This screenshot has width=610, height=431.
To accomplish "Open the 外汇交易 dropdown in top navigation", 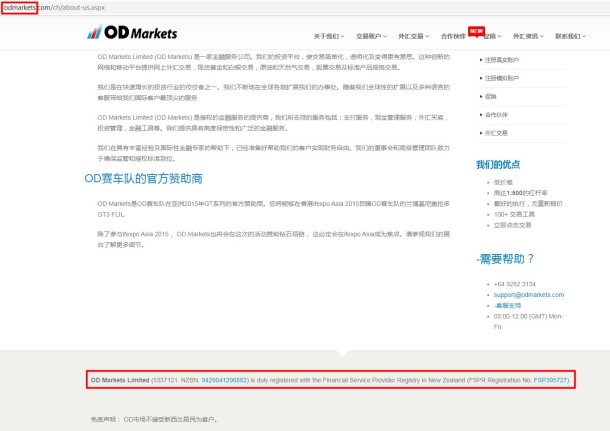I will pyautogui.click(x=414, y=36).
